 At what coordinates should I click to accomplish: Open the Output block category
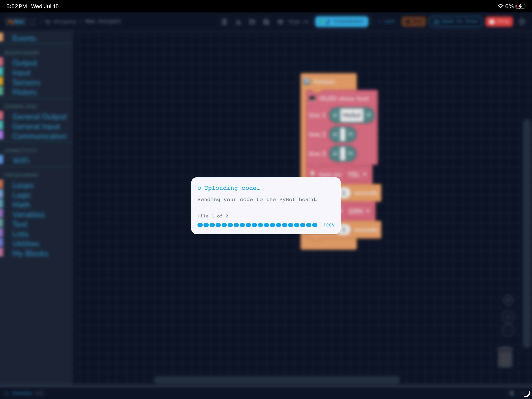coord(25,63)
